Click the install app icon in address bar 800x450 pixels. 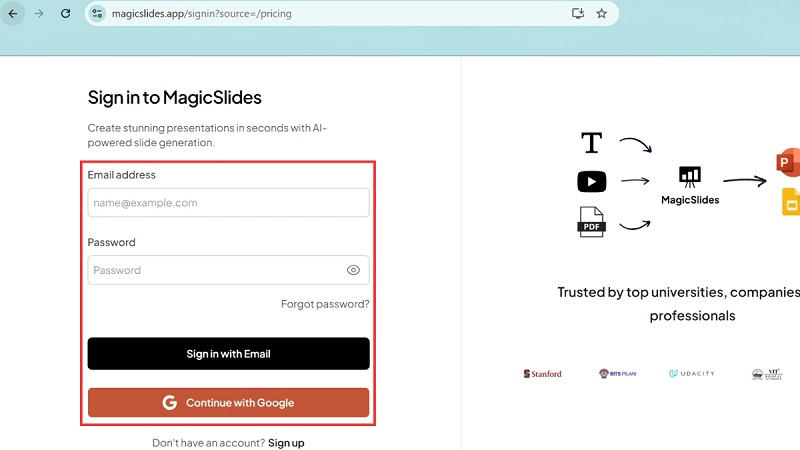click(577, 14)
